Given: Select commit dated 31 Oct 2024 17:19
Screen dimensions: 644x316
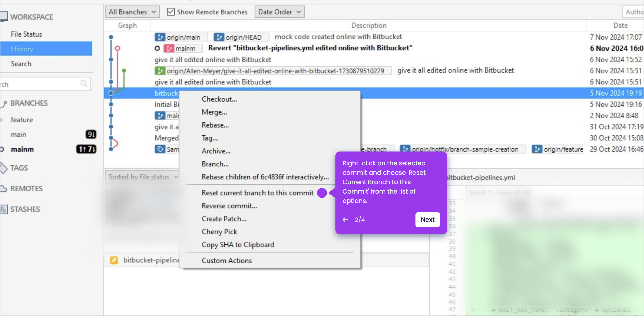Looking at the screenshot, I should [374, 127].
